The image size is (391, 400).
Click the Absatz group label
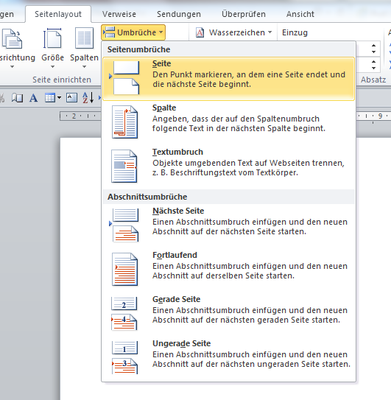coord(373,80)
